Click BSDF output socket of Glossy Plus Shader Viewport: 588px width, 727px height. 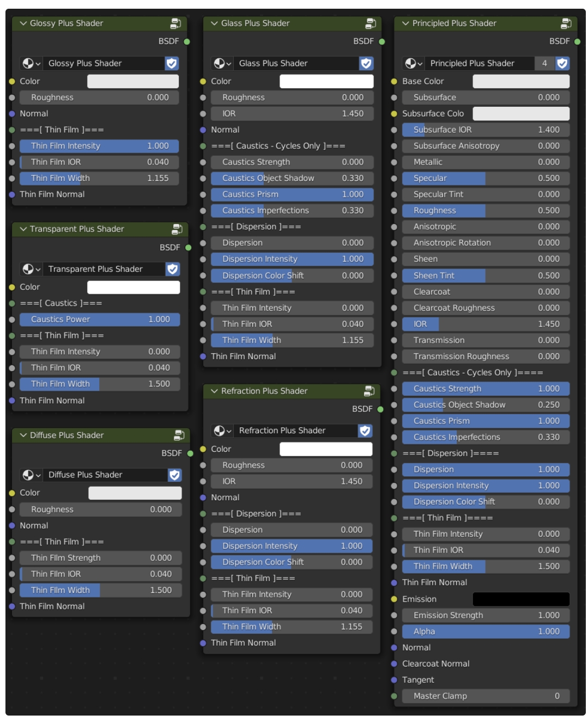click(187, 41)
